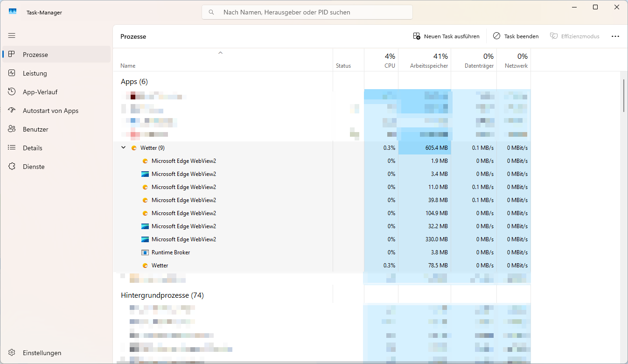This screenshot has width=628, height=364.
Task: Open the Leistung performance page
Action: [x=56, y=73]
